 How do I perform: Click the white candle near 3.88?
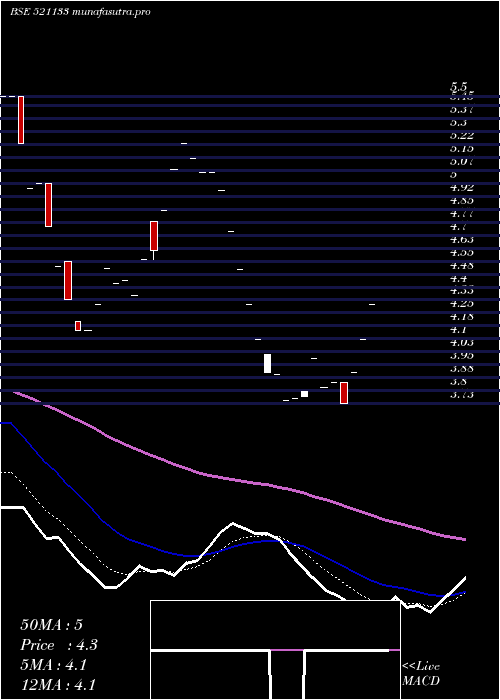(x=267, y=363)
